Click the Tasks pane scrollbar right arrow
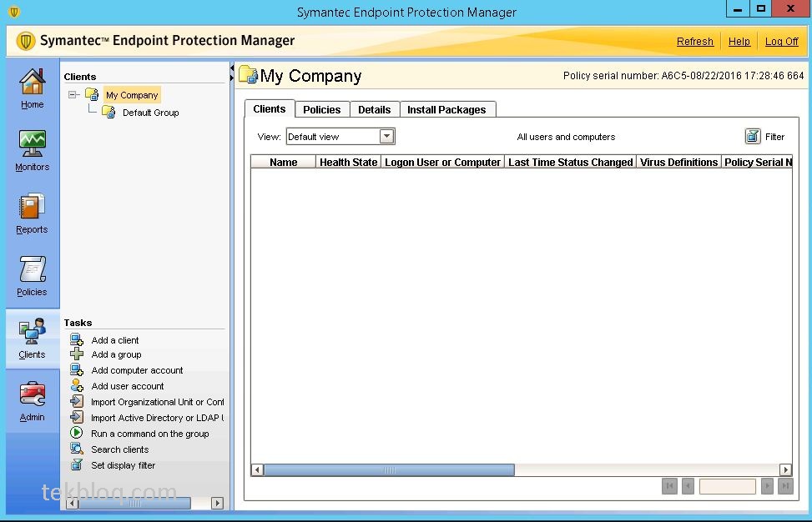The image size is (812, 522). [218, 503]
